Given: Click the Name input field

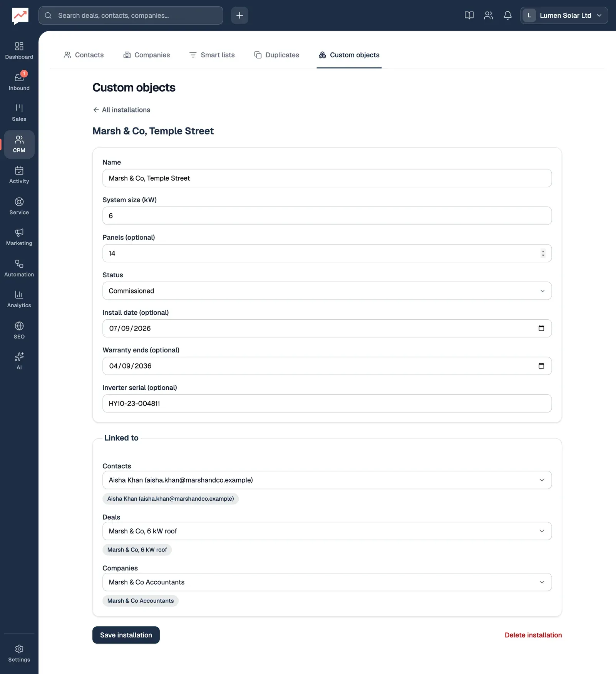Looking at the screenshot, I should [327, 178].
